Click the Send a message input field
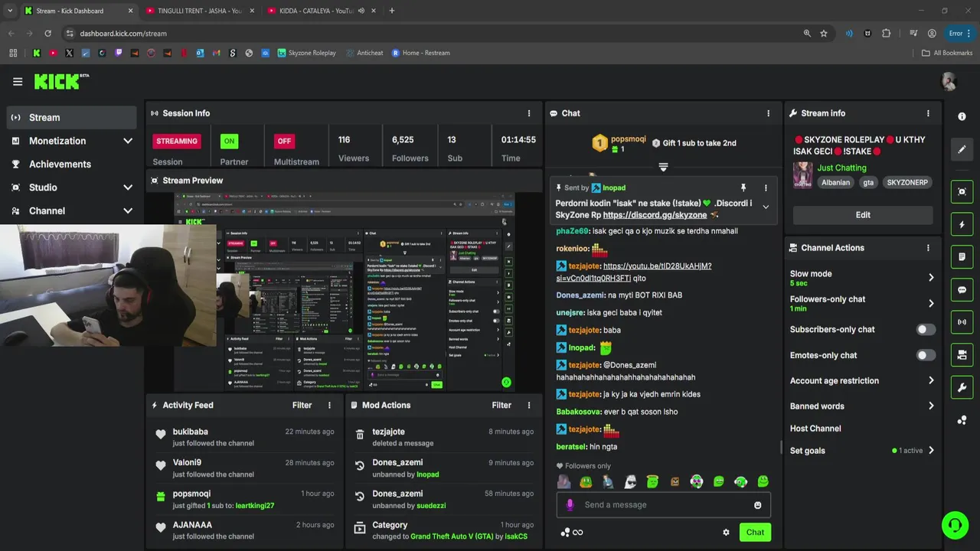980x551 pixels. coord(663,505)
